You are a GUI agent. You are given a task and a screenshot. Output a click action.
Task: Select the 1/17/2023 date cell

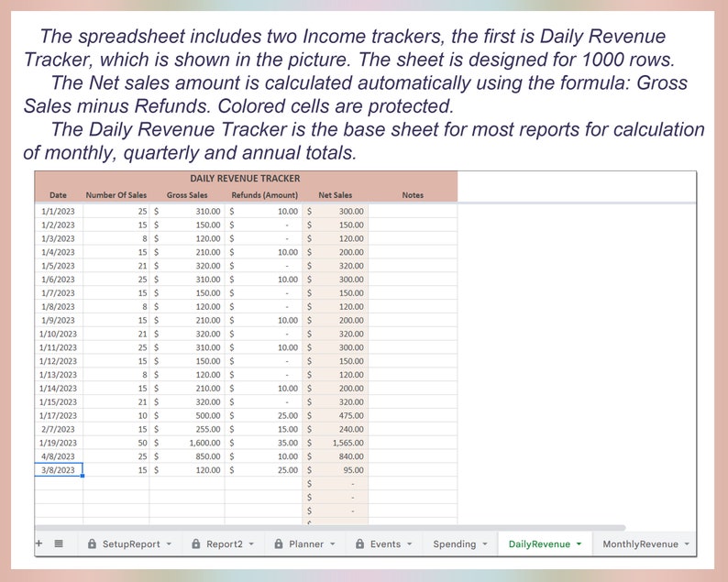[x=59, y=415]
